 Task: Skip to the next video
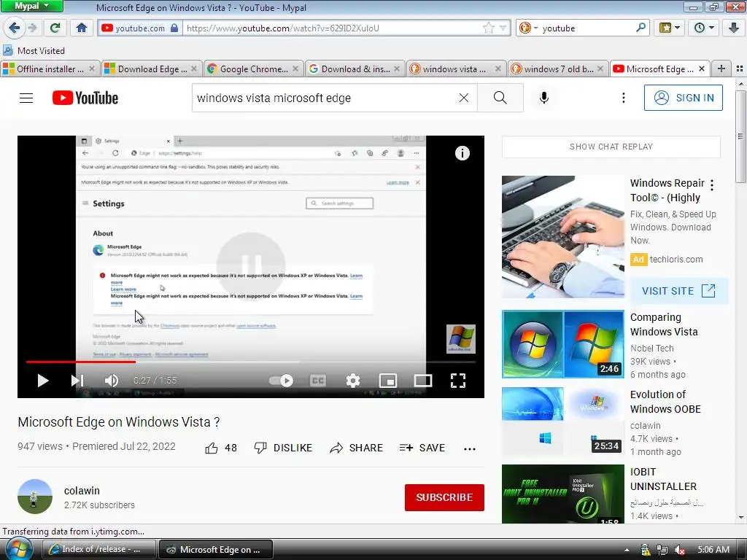pos(77,381)
